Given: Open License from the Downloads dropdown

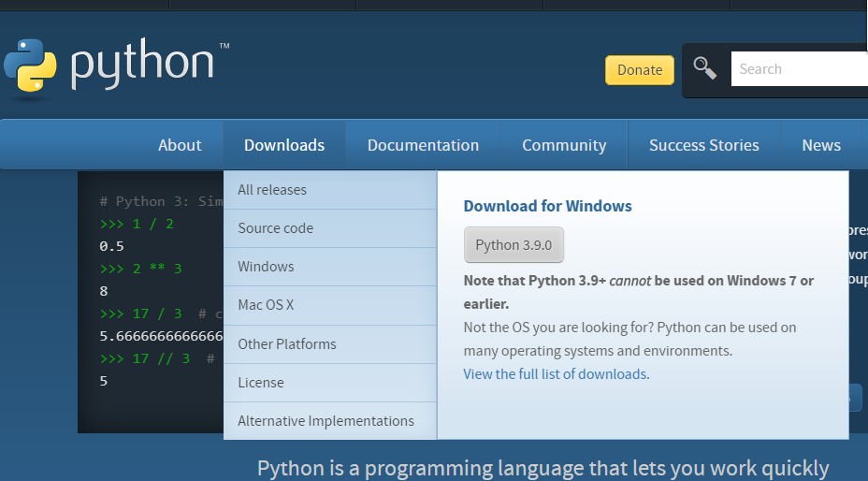Looking at the screenshot, I should pyautogui.click(x=261, y=383).
